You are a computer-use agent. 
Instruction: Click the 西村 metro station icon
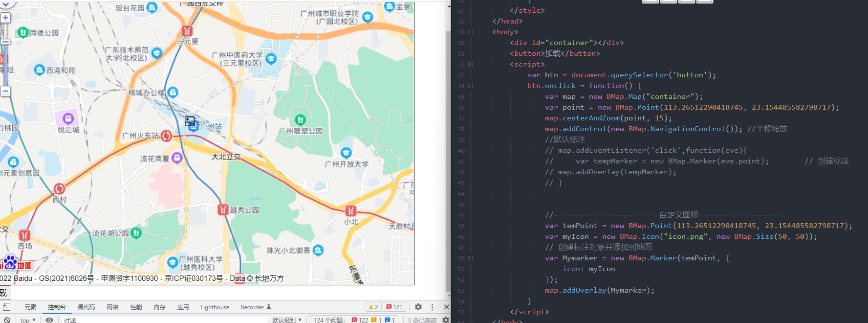60,189
